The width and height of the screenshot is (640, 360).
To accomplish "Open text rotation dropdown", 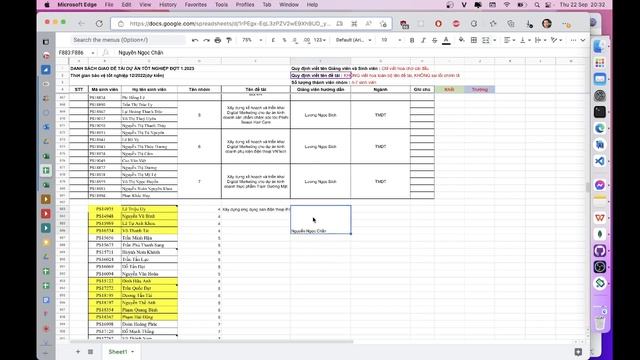I will pos(556,40).
